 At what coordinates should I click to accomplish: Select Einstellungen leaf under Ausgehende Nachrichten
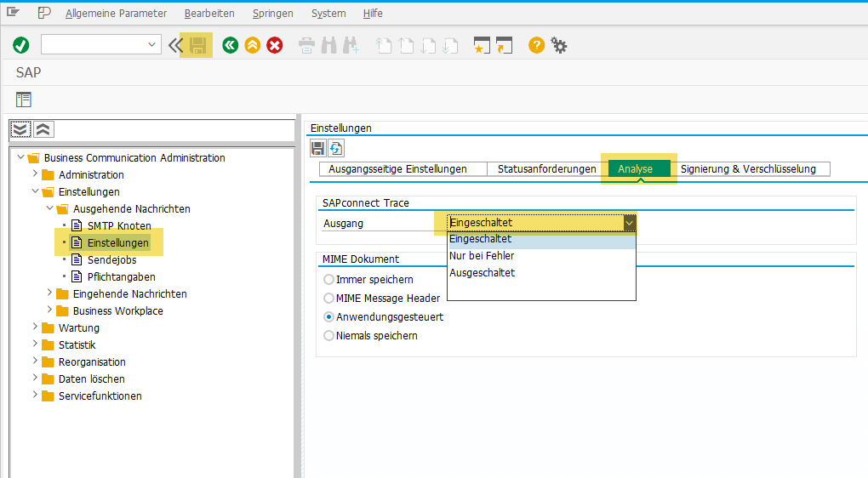tap(118, 243)
